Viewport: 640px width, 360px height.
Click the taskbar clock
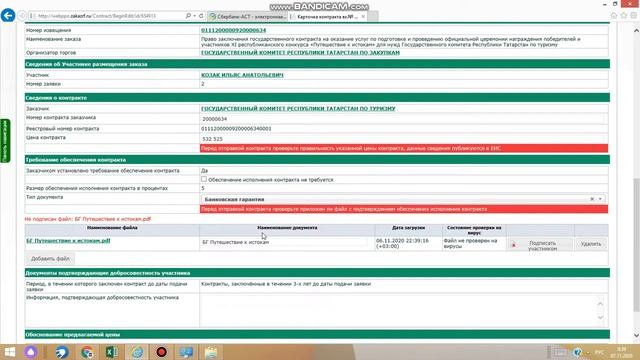pyautogui.click(x=621, y=352)
